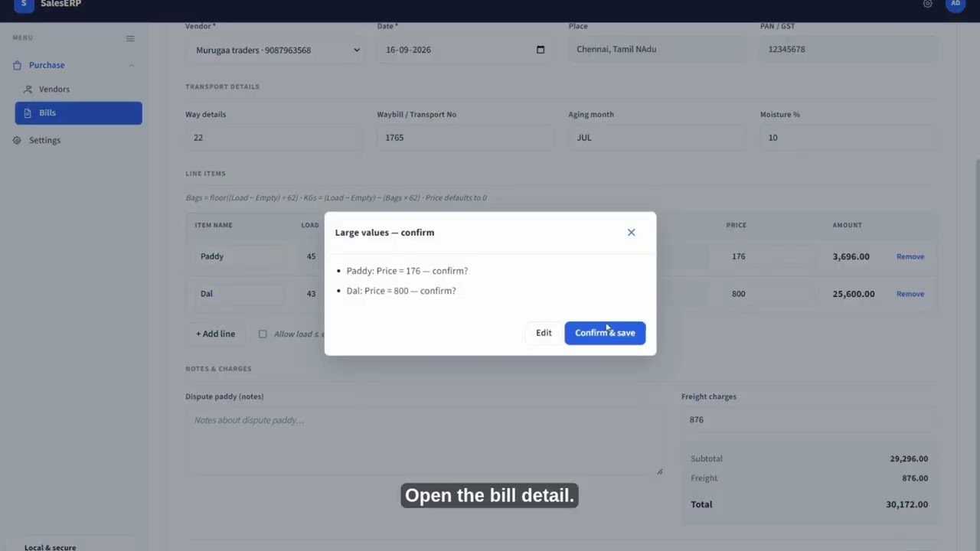Click the Paddy amount 3,696.00
This screenshot has width=980, height=551.
click(851, 256)
